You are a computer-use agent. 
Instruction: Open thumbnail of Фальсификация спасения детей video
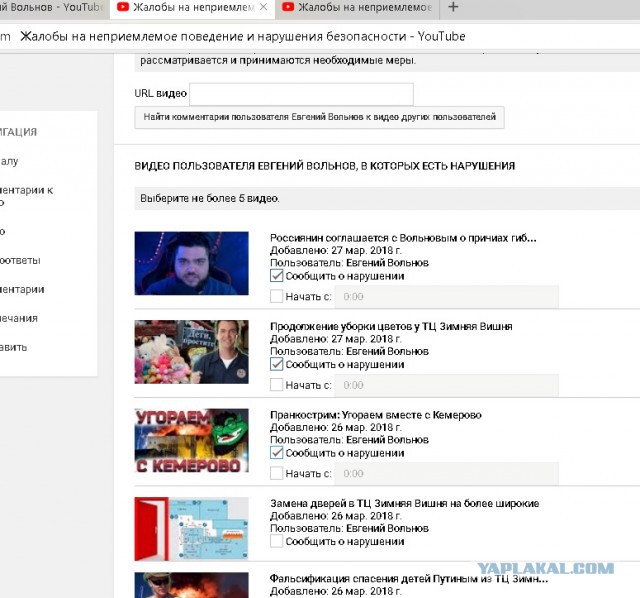191,585
